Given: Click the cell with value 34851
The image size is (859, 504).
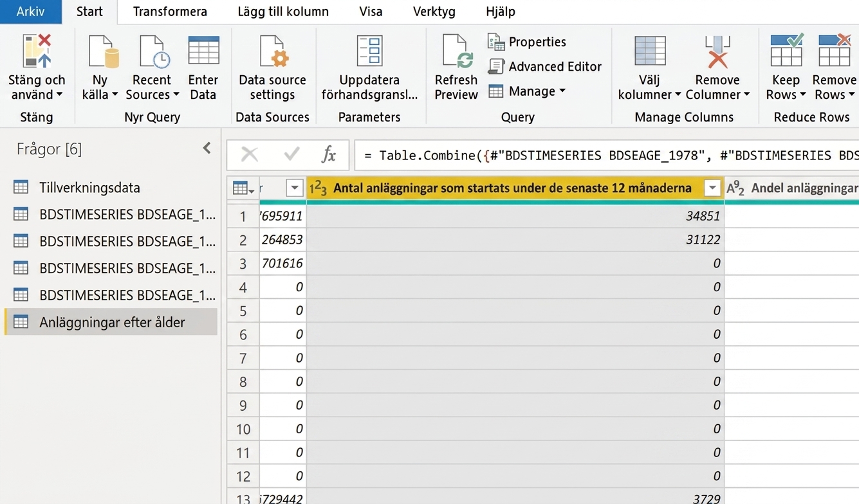Looking at the screenshot, I should [515, 216].
